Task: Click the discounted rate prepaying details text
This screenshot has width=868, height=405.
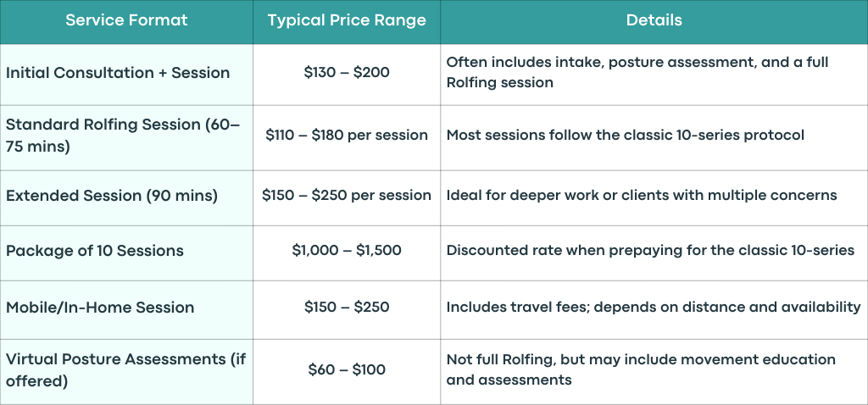Action: coord(650,250)
